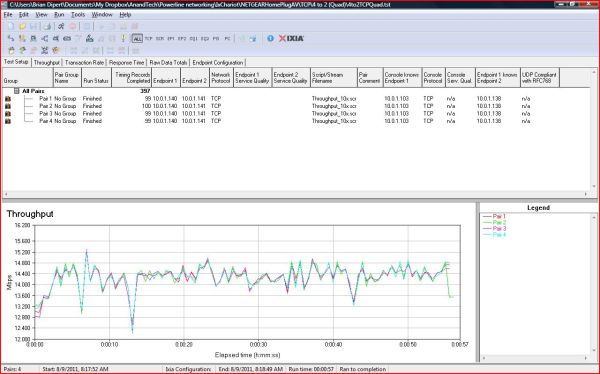Click the red Stop test icon
This screenshot has width=600, height=374.
(x=72, y=26)
